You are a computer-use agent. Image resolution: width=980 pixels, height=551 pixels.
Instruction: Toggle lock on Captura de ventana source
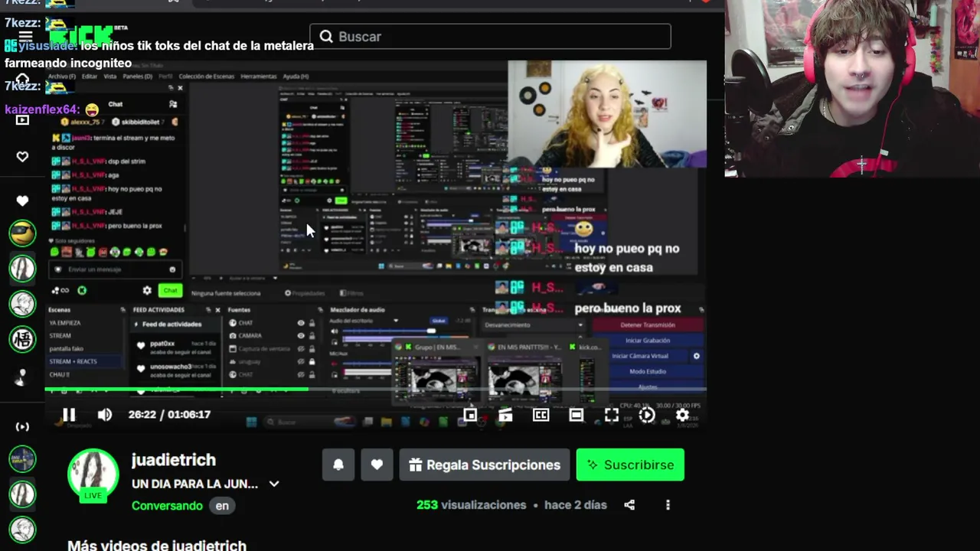312,349
